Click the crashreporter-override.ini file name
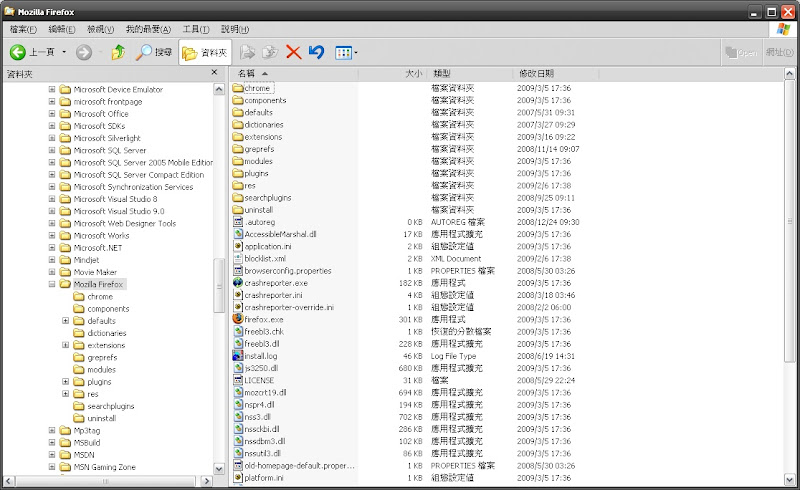The width and height of the screenshot is (800, 490). click(x=289, y=307)
